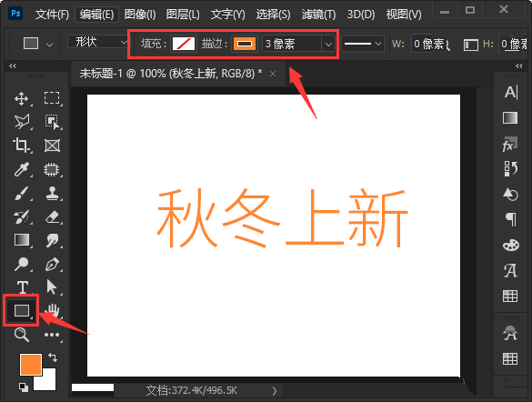
Task: Select the Dodge tool
Action: [x=22, y=265]
